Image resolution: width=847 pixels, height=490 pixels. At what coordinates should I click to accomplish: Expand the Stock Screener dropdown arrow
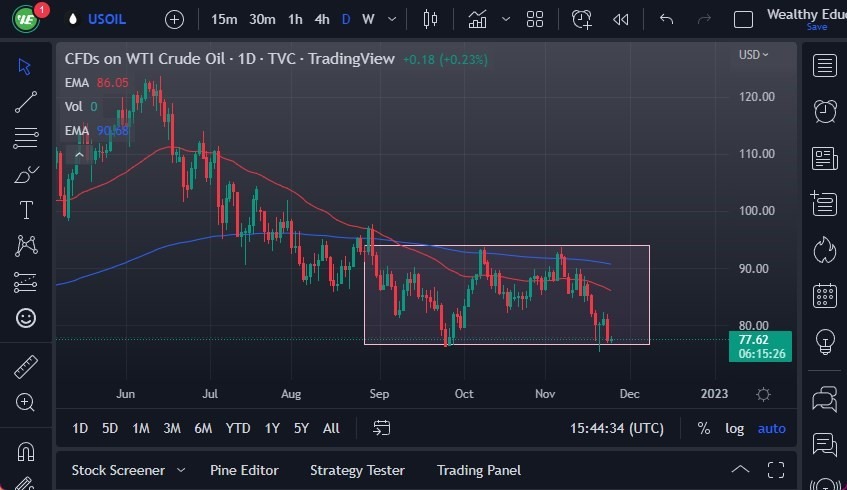[181, 470]
